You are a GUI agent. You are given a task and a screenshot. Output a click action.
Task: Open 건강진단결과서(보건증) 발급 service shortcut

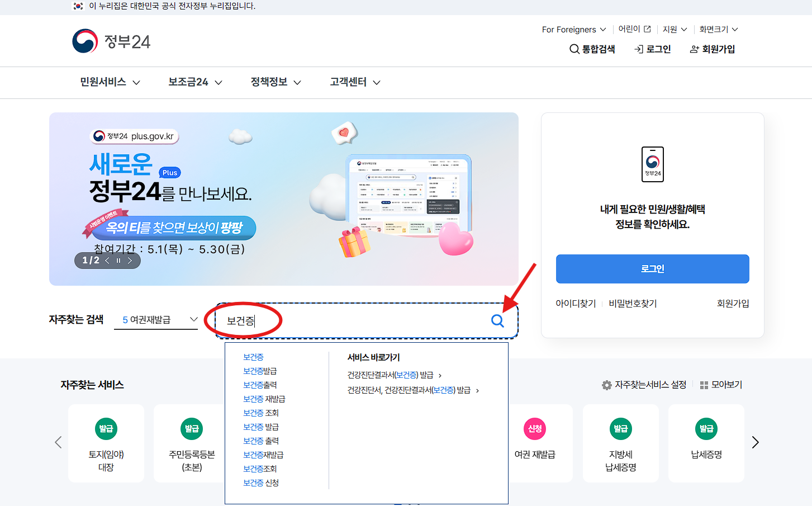(395, 375)
